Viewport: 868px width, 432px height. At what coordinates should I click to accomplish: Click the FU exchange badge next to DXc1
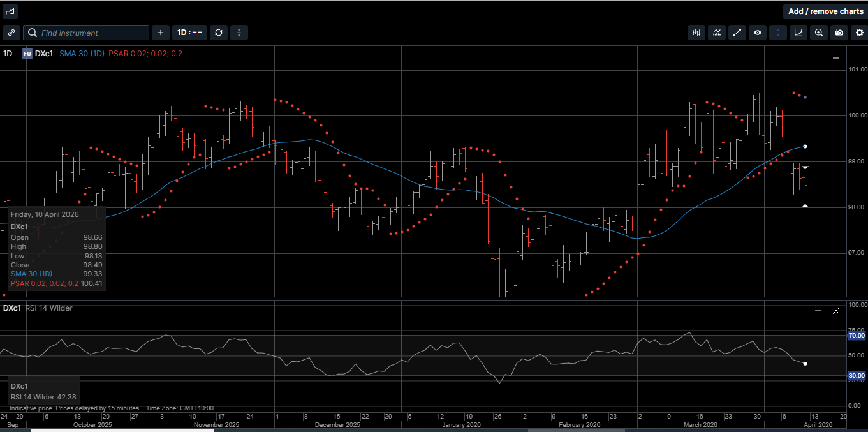pyautogui.click(x=26, y=54)
